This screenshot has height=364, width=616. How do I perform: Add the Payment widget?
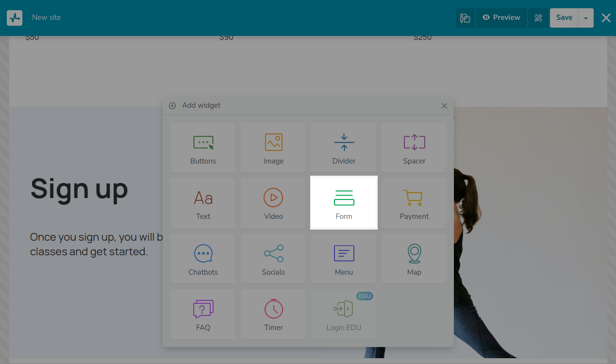coord(414,203)
